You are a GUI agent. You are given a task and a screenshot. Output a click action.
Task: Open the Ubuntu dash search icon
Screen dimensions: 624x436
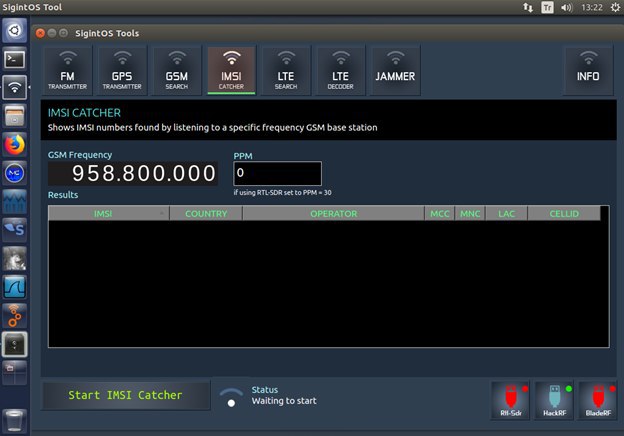pos(15,31)
